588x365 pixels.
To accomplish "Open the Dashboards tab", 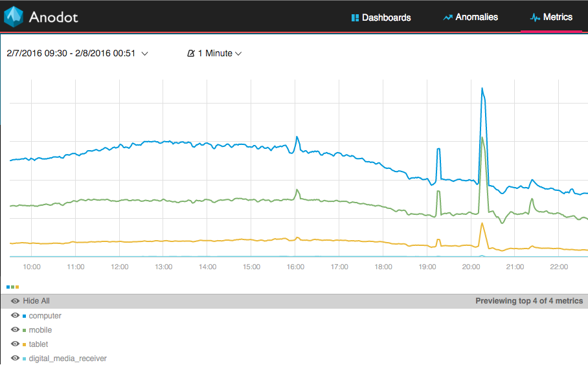I will point(381,17).
